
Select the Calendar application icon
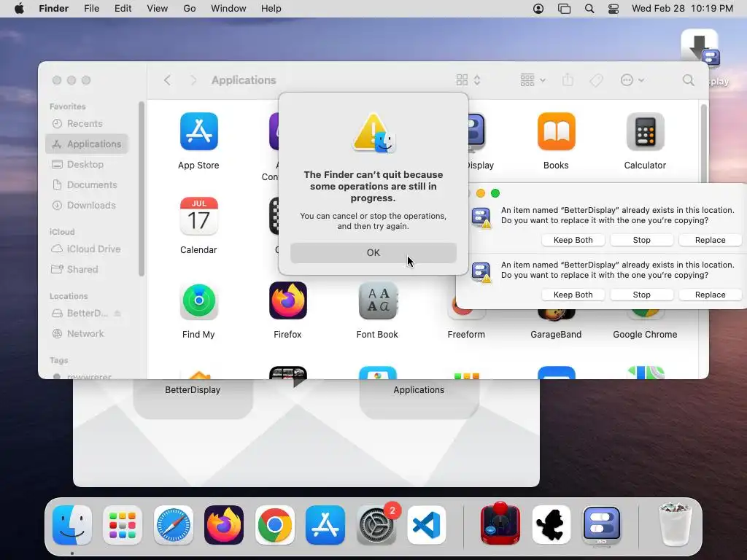pos(198,216)
